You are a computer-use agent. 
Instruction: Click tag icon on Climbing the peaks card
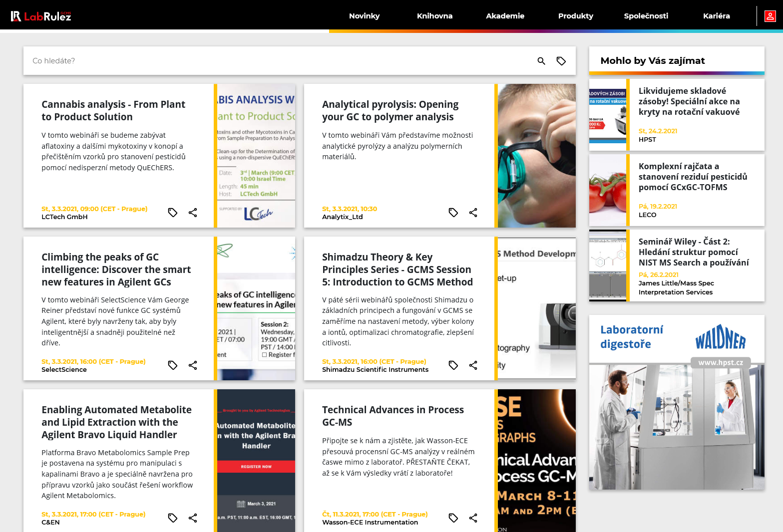[x=173, y=365]
